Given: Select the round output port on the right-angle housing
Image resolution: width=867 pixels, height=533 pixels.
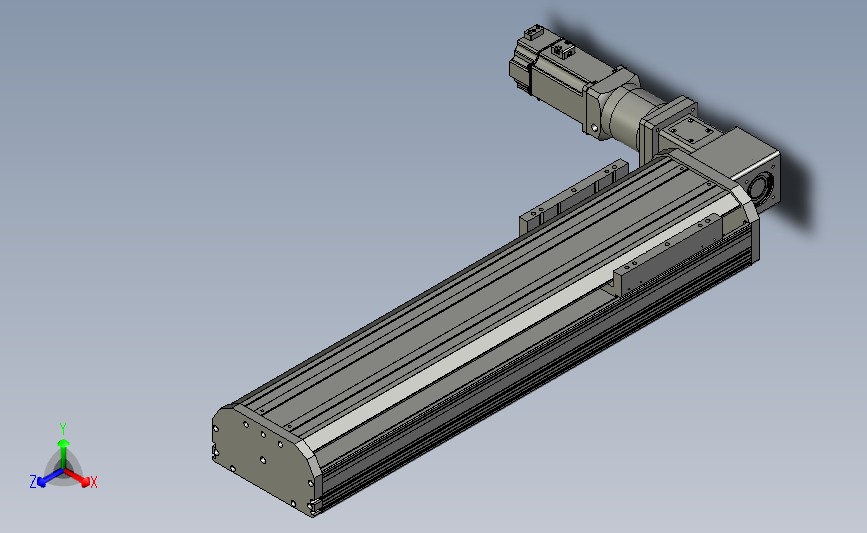Looking at the screenshot, I should (760, 186).
